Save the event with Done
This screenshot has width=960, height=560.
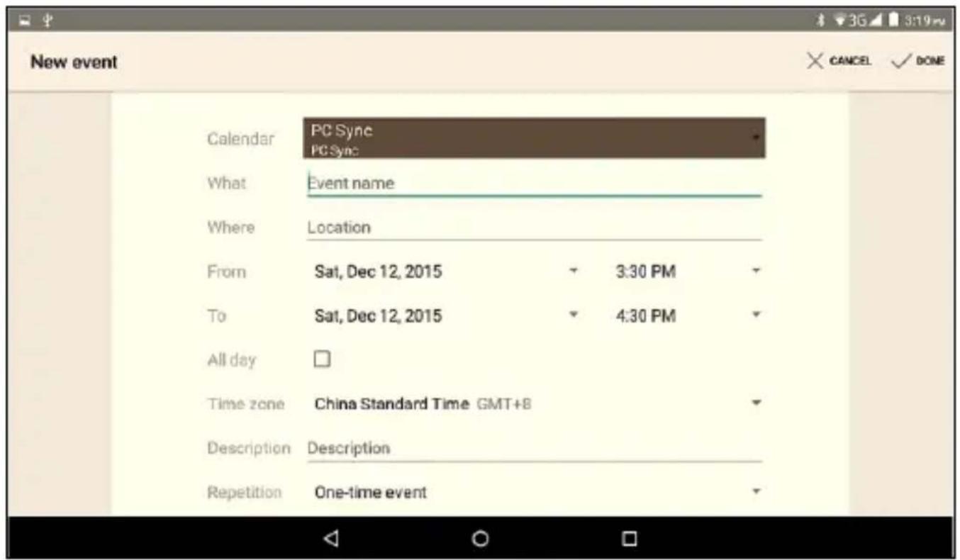point(919,62)
